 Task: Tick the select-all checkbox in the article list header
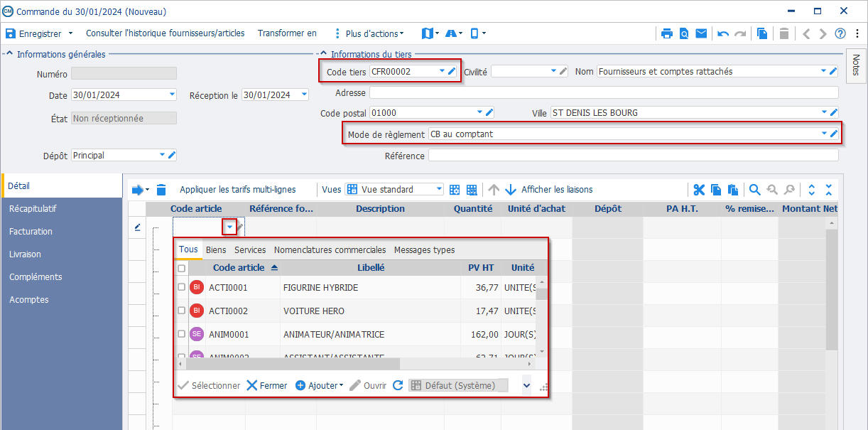point(182,269)
